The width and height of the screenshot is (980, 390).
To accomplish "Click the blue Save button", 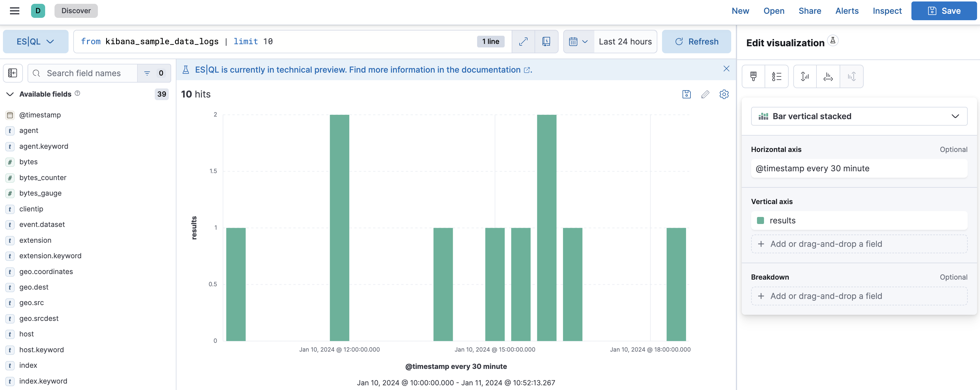I will pos(944,11).
